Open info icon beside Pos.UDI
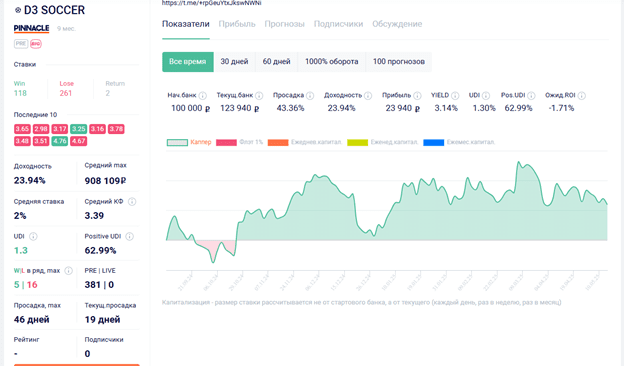Viewport: 624px width, 366px height. tap(531, 95)
